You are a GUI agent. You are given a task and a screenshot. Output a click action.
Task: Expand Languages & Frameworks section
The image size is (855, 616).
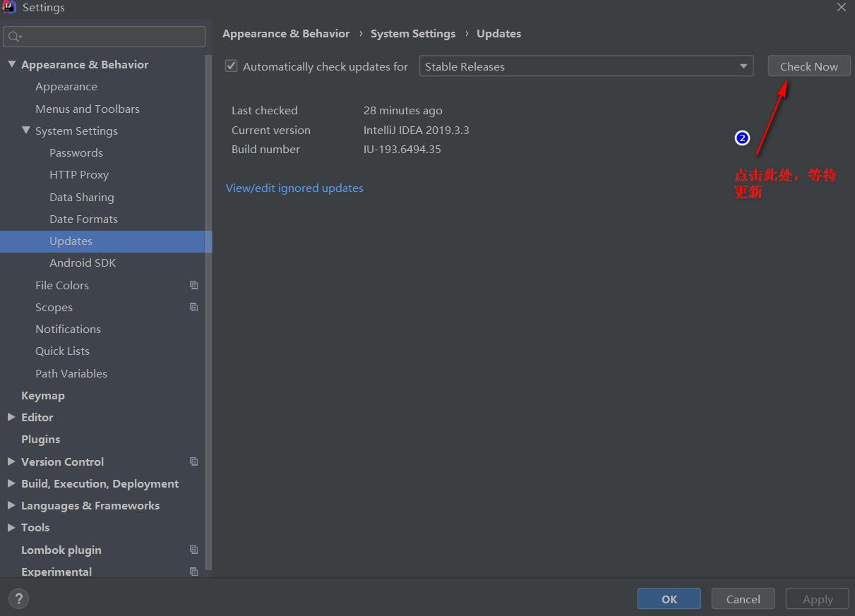11,505
